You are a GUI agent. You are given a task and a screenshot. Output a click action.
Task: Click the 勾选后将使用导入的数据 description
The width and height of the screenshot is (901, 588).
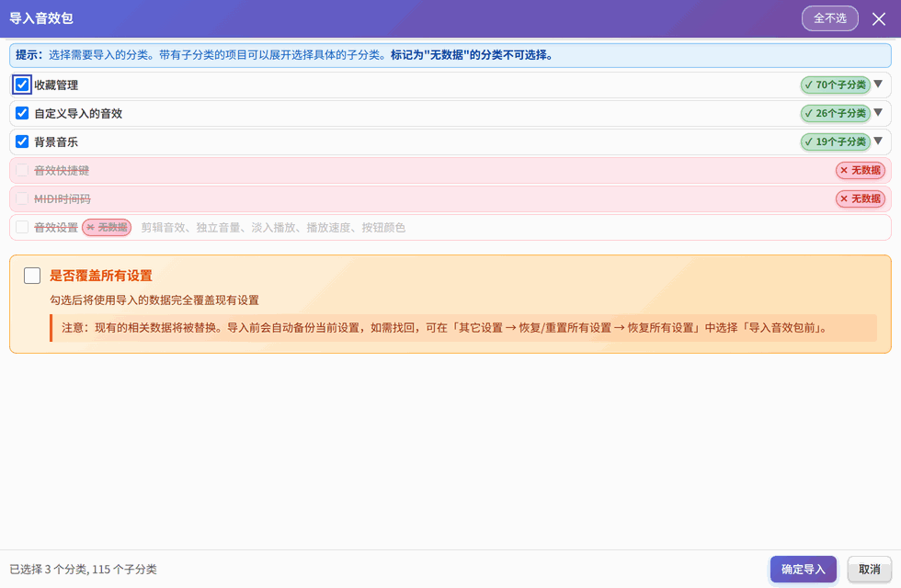(x=154, y=300)
